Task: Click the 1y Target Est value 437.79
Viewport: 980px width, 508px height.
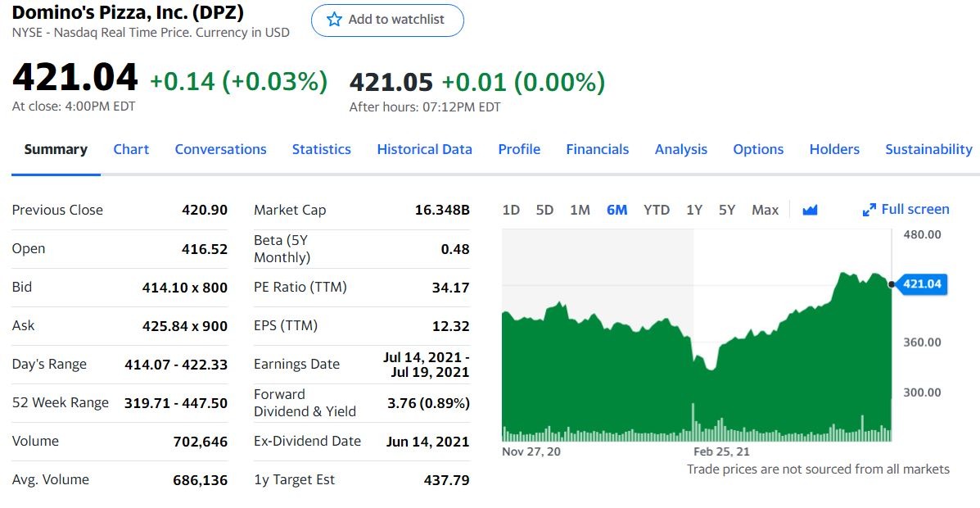Action: pos(447,480)
